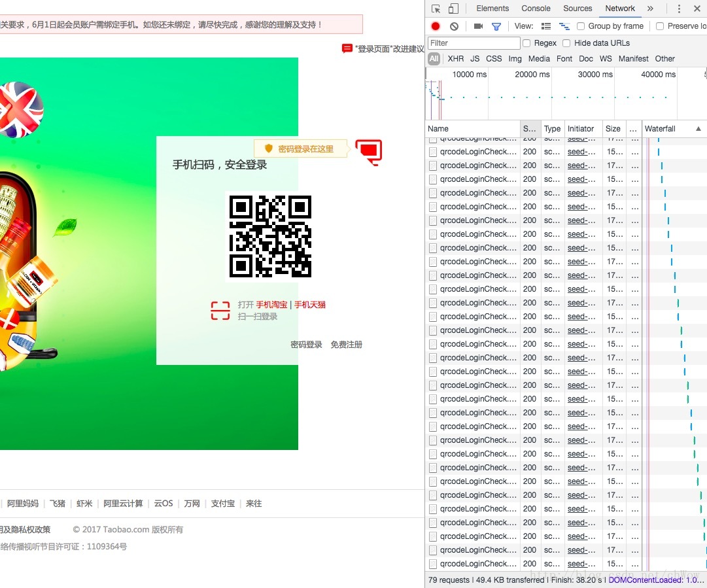Switch login mode via red computer corner icon
The image size is (707, 588).
369,152
